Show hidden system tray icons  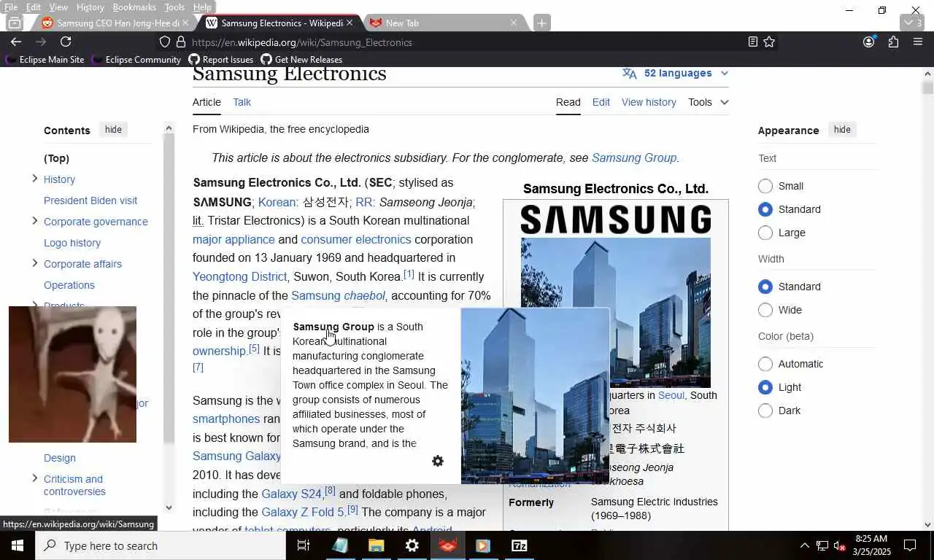(804, 546)
